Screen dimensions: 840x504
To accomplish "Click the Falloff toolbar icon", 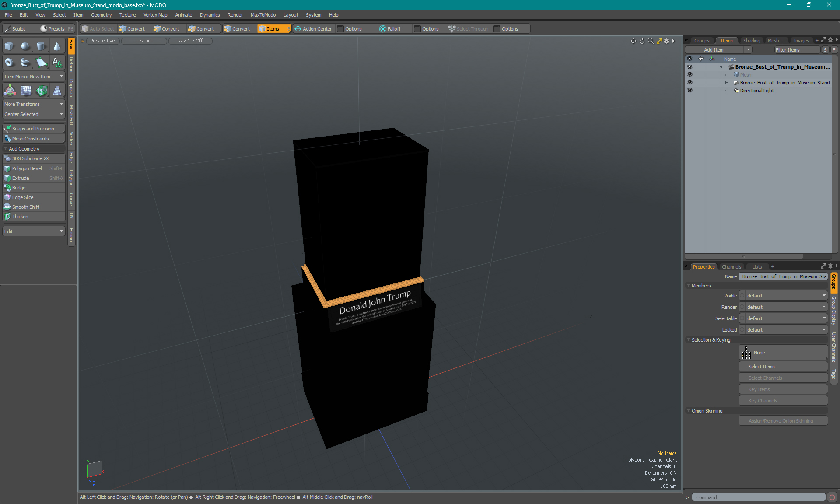I will click(390, 29).
